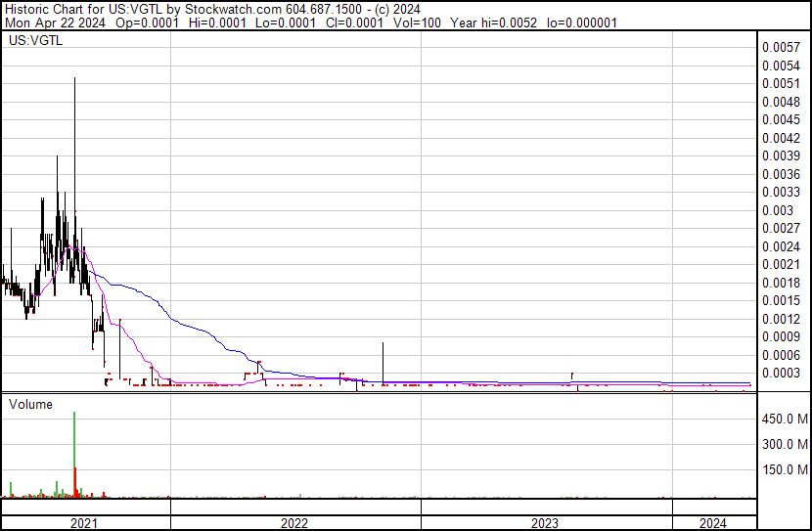The width and height of the screenshot is (812, 531).
Task: Select the 2024 year marker on timeline
Action: point(713,523)
